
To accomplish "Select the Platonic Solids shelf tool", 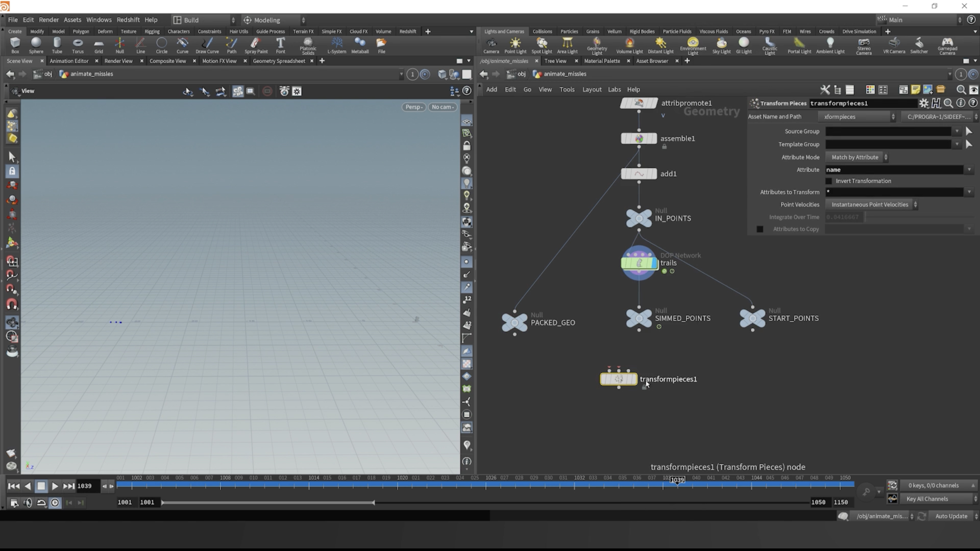I will 308,46.
